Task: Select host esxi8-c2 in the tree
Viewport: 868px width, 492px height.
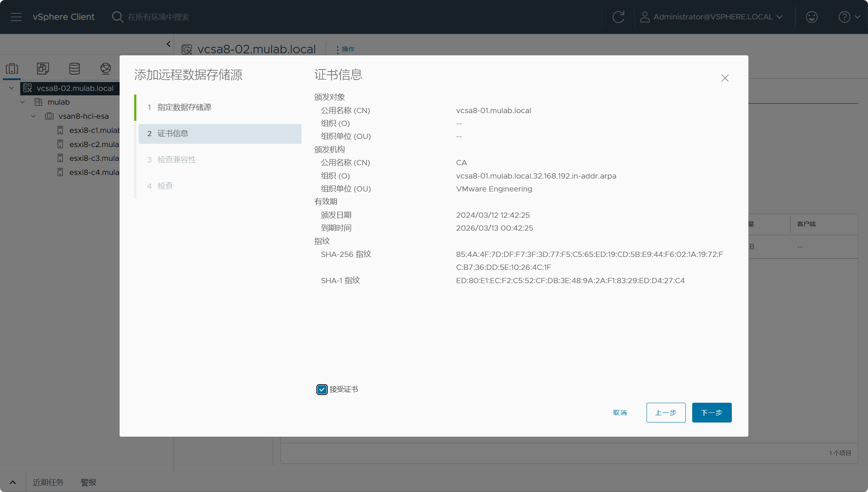Action: point(94,144)
